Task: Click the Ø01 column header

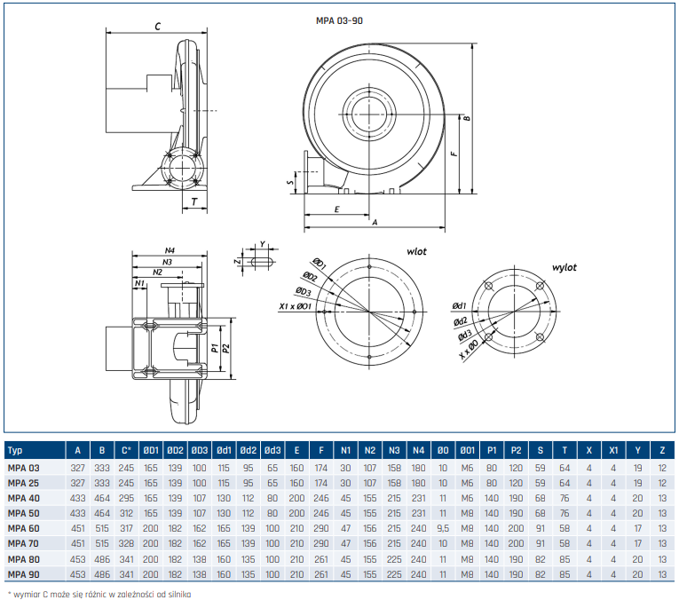Action: 467,450
